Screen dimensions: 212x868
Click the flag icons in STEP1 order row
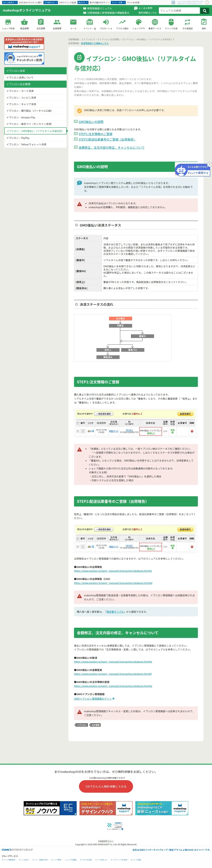point(90,431)
